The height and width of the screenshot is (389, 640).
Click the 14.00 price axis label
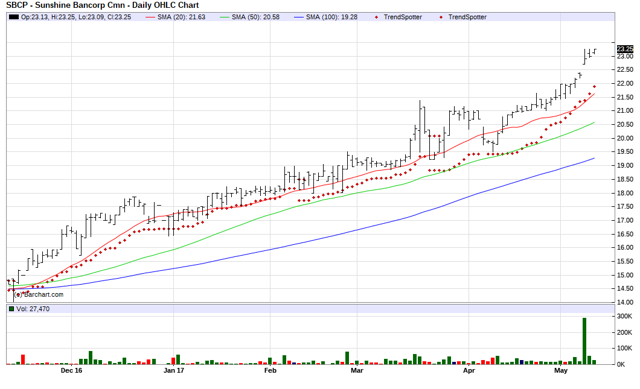click(x=625, y=302)
